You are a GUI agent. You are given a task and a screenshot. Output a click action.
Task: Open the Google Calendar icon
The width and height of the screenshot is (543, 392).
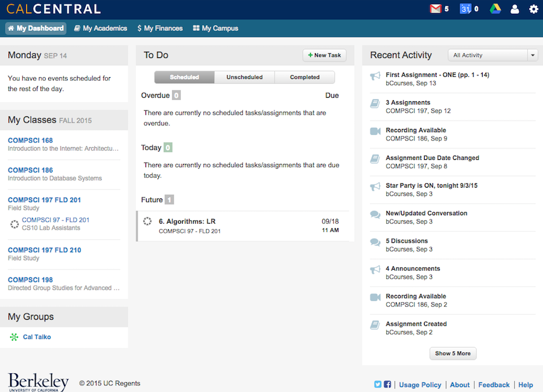pos(465,8)
